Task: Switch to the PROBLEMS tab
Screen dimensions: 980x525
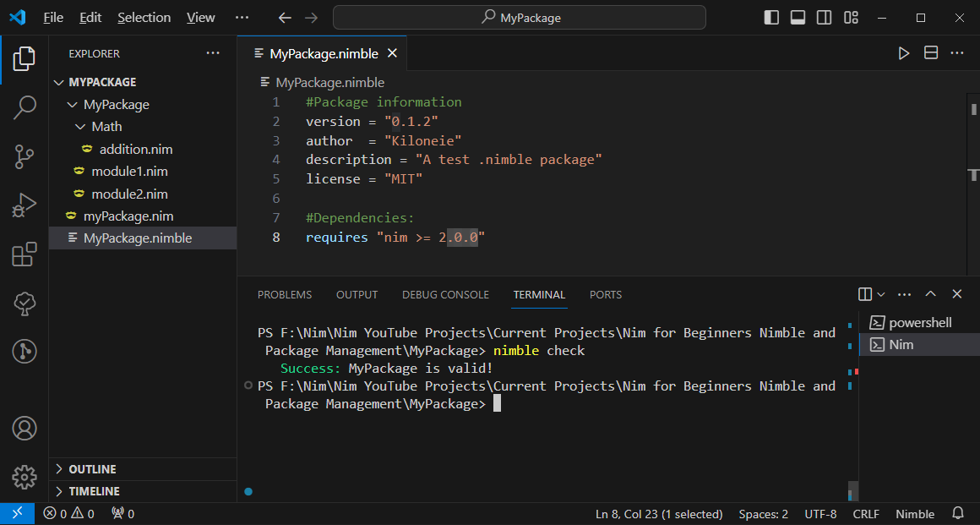Action: click(x=285, y=294)
